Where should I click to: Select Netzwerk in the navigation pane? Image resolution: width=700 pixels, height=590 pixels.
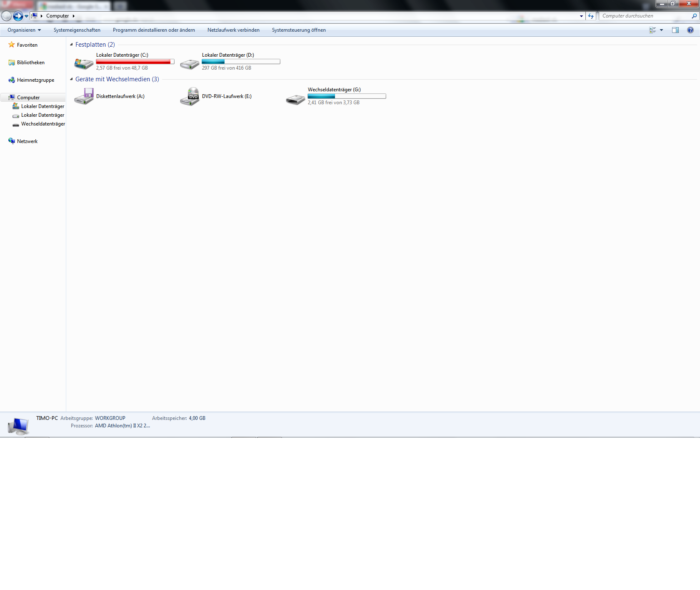27,141
